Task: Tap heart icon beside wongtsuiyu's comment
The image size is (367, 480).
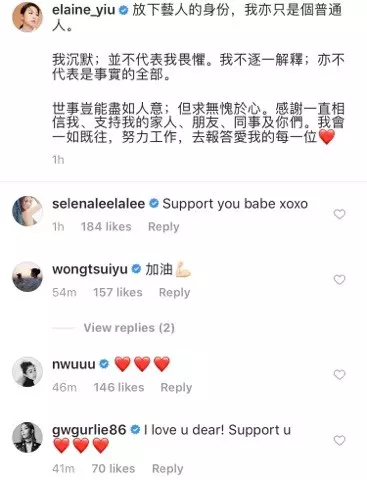Action: coord(339,280)
